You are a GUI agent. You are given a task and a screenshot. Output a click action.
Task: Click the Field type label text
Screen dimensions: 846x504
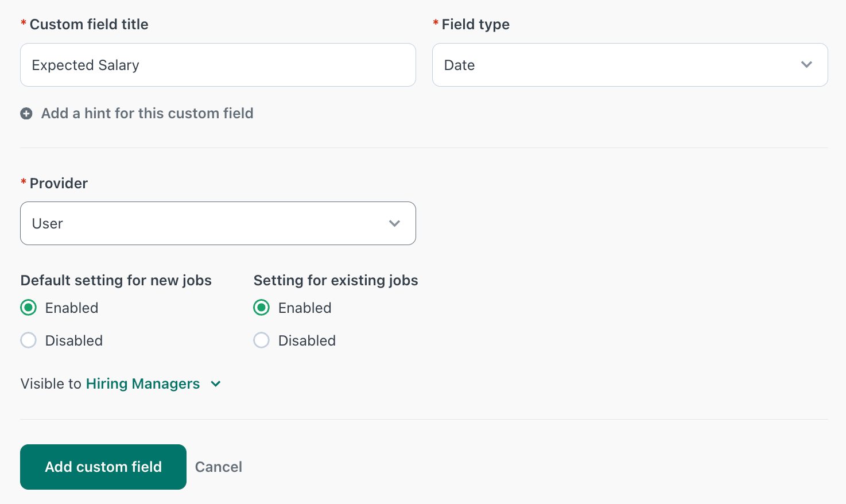click(x=475, y=24)
